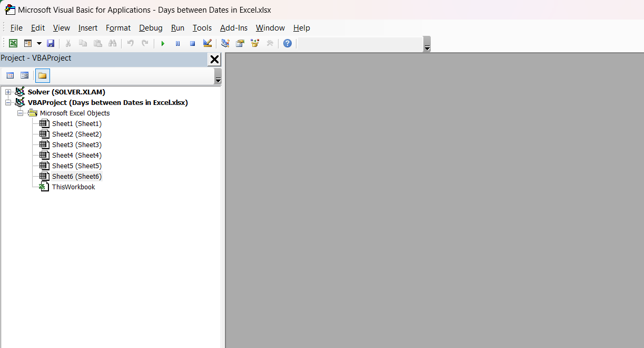
Task: Open the Tools menu
Action: pyautogui.click(x=202, y=28)
